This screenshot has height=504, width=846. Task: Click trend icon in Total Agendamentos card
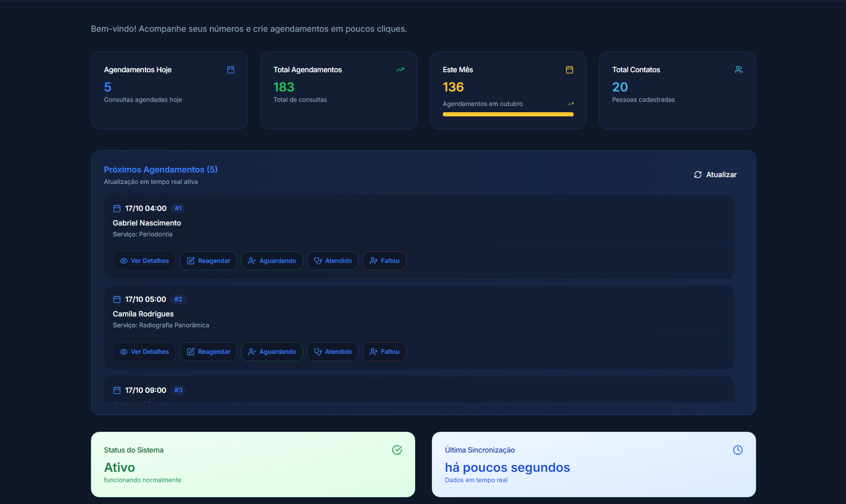coord(400,70)
